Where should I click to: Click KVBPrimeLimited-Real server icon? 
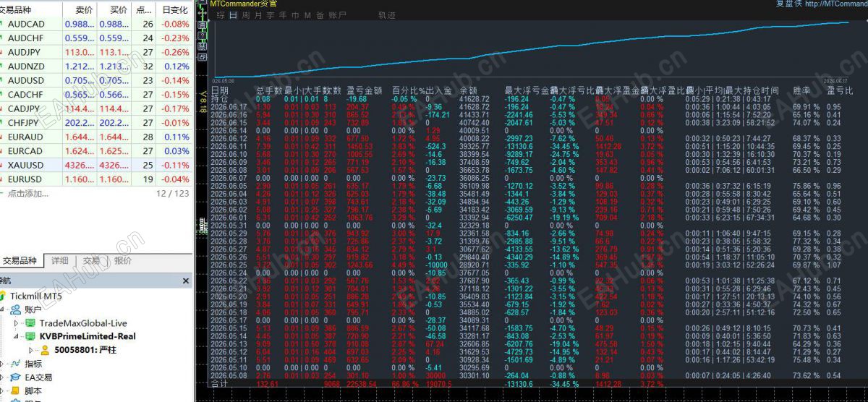click(x=30, y=336)
